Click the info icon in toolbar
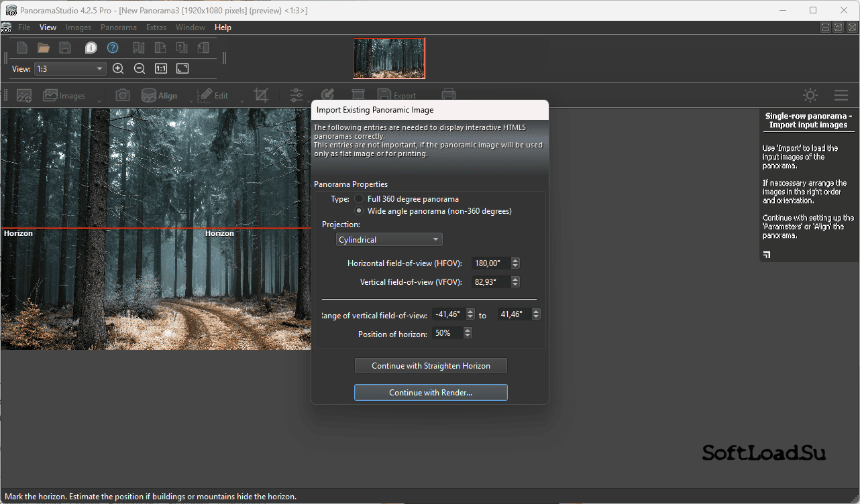 [x=91, y=48]
